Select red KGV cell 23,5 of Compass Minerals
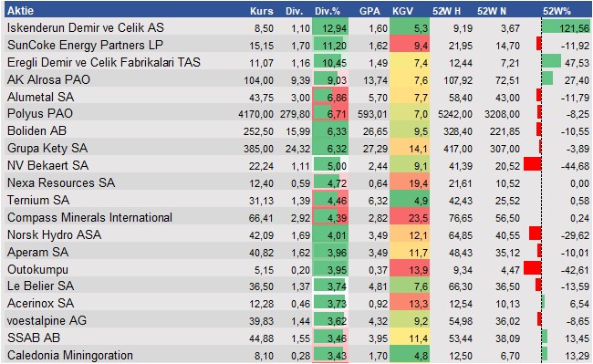The image size is (593, 364). (x=410, y=217)
